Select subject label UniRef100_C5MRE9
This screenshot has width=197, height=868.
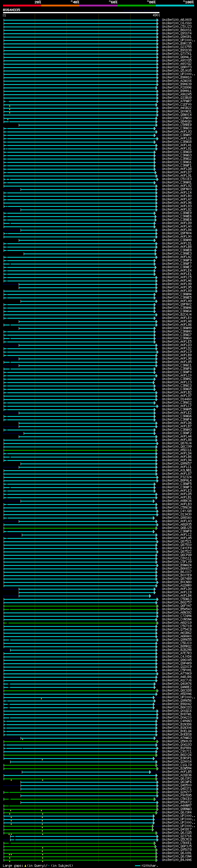(x=177, y=125)
